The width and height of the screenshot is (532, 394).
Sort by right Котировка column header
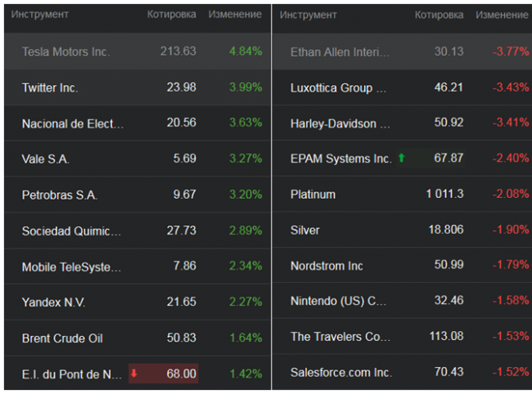pos(439,15)
